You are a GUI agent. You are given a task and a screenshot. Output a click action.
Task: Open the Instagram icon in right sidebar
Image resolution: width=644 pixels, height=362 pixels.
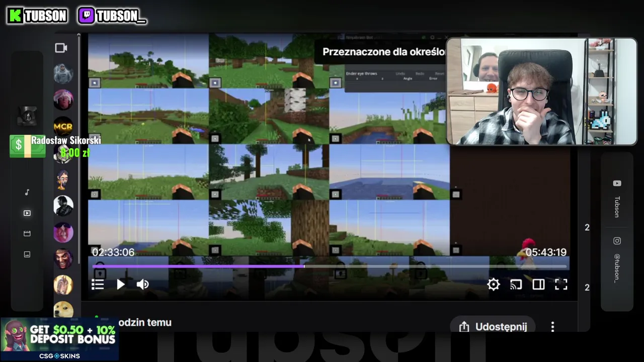[x=617, y=241]
